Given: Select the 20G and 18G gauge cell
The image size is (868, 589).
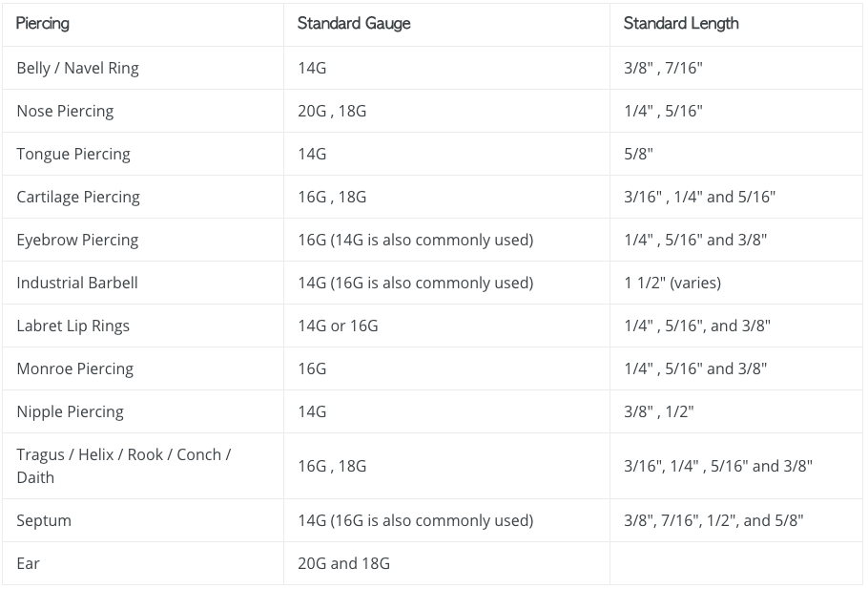Looking at the screenshot, I should (446, 563).
